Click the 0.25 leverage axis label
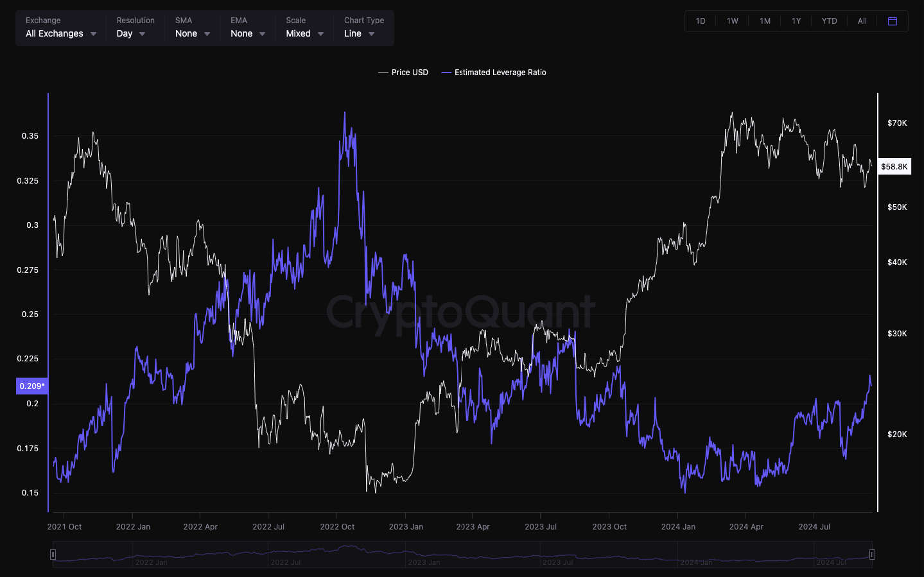Image resolution: width=924 pixels, height=577 pixels. click(30, 314)
